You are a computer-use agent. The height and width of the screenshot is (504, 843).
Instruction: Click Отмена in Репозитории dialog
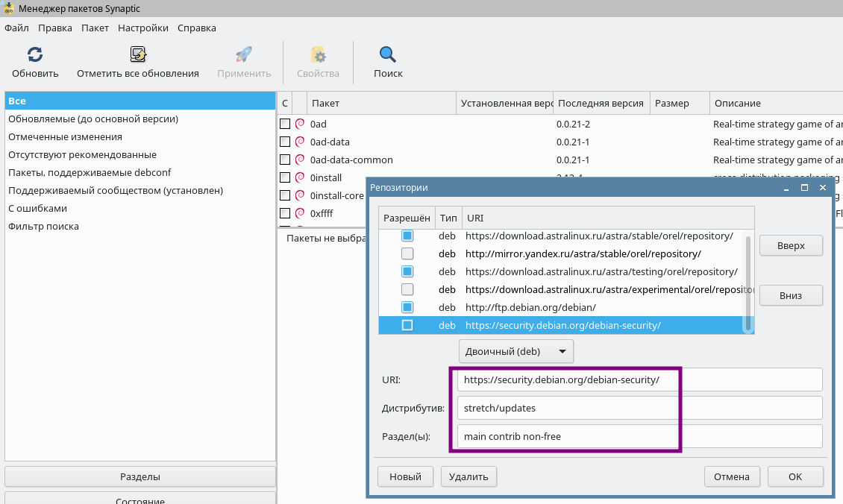pyautogui.click(x=732, y=476)
